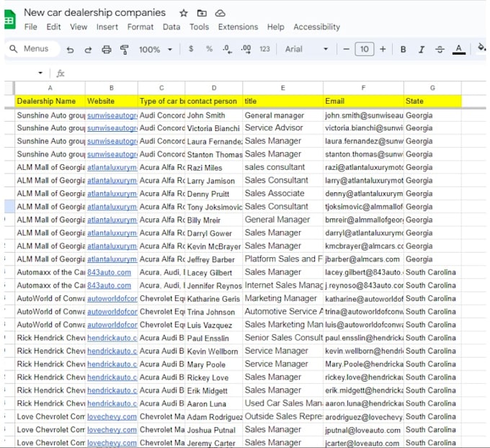Click the undo icon
This screenshot has width=490, height=448.
point(70,50)
